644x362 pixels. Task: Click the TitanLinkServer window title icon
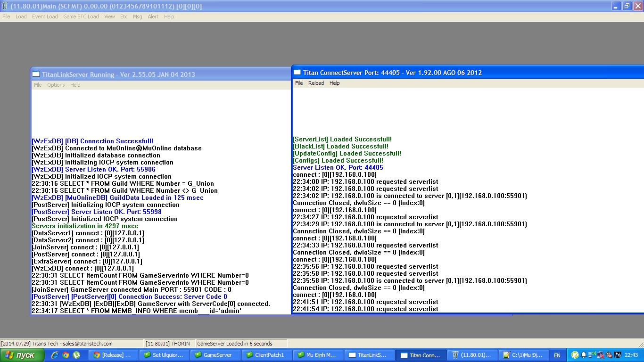tap(36, 74)
